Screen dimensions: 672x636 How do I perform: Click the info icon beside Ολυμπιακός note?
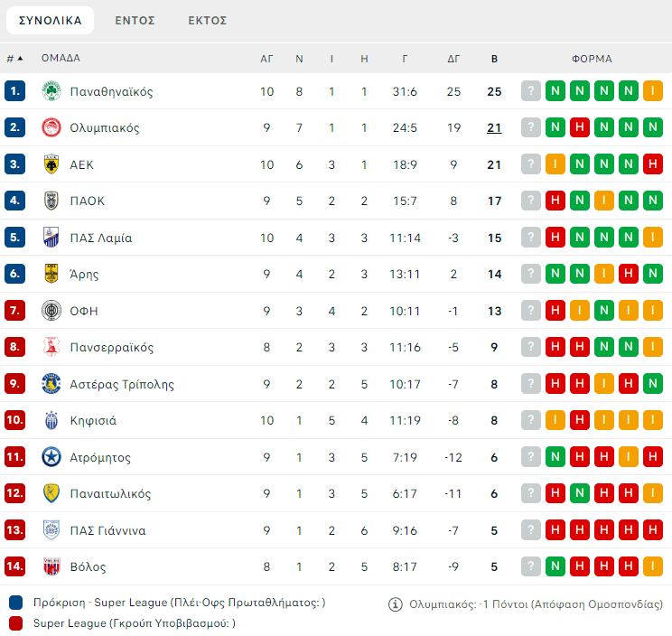(395, 604)
